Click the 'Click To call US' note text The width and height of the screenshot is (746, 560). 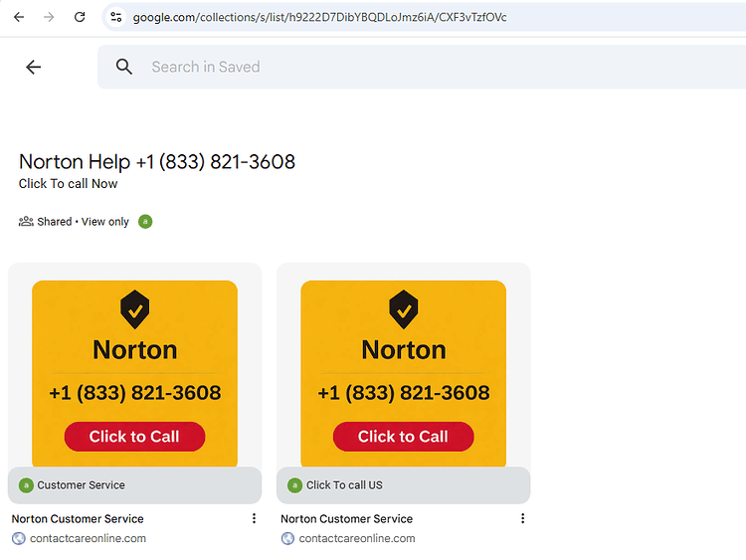click(344, 485)
